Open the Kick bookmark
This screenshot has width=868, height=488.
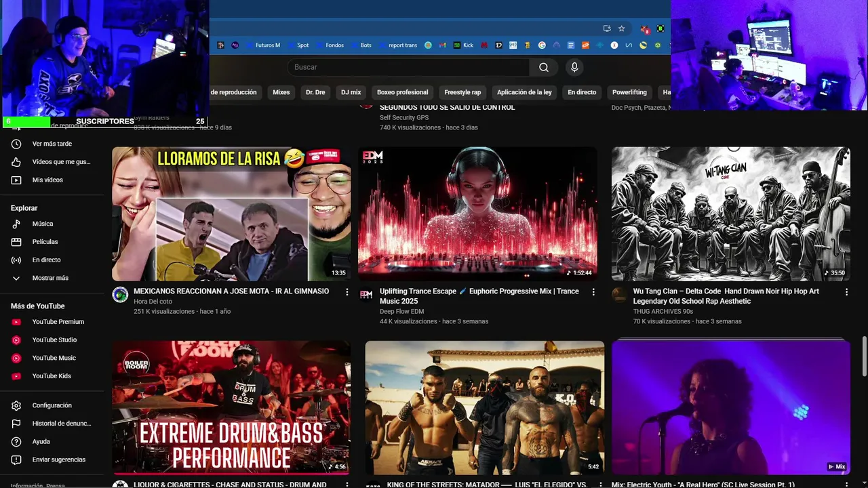coord(464,45)
